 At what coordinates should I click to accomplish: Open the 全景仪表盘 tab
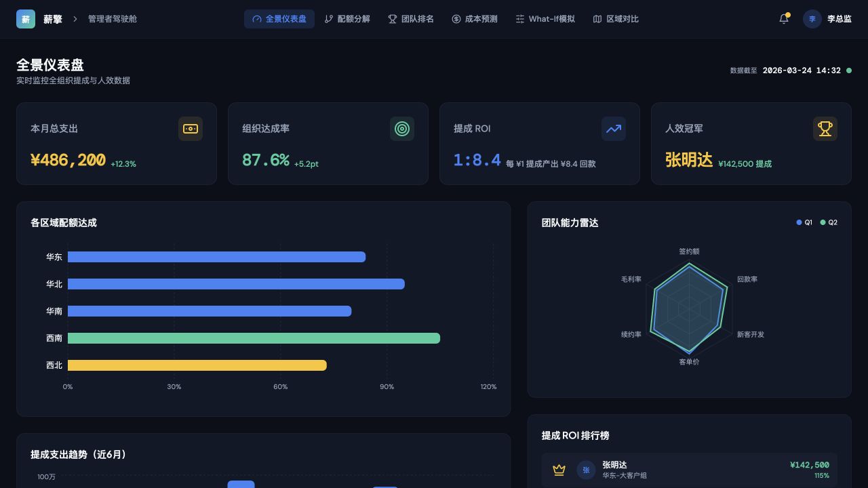(x=279, y=19)
